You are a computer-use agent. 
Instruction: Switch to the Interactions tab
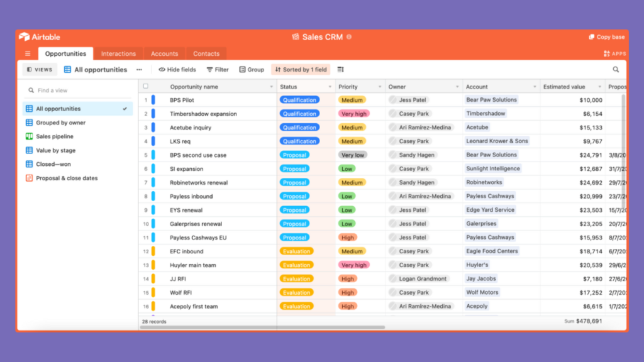click(x=118, y=54)
